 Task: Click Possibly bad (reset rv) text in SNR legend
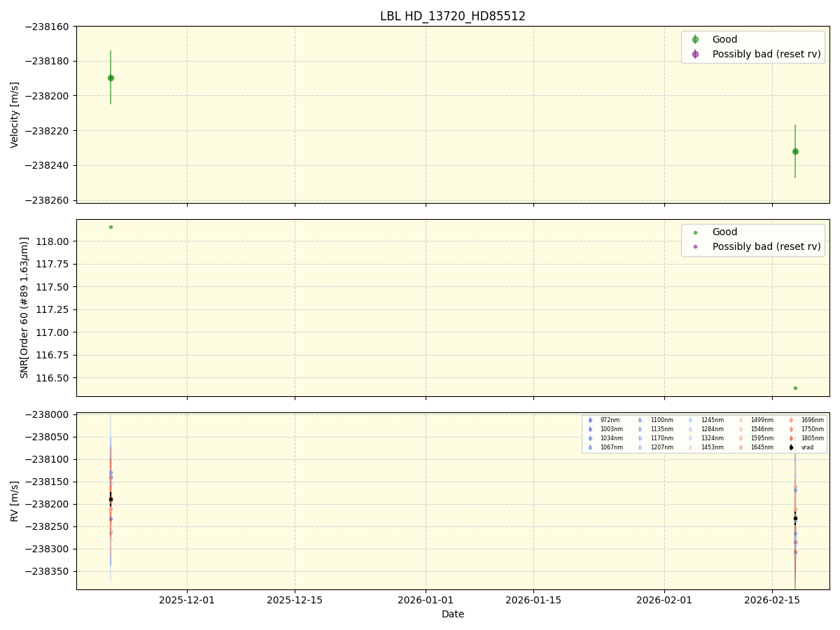click(x=766, y=246)
